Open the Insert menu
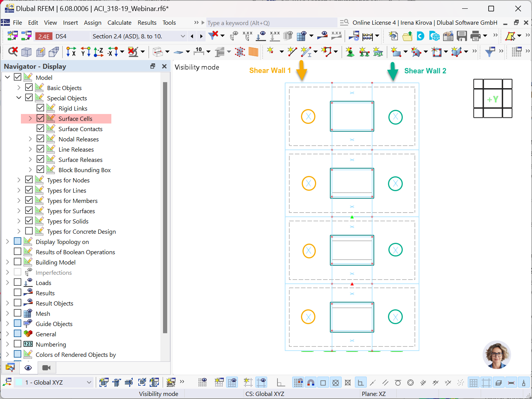The height and width of the screenshot is (399, 532). coord(70,22)
